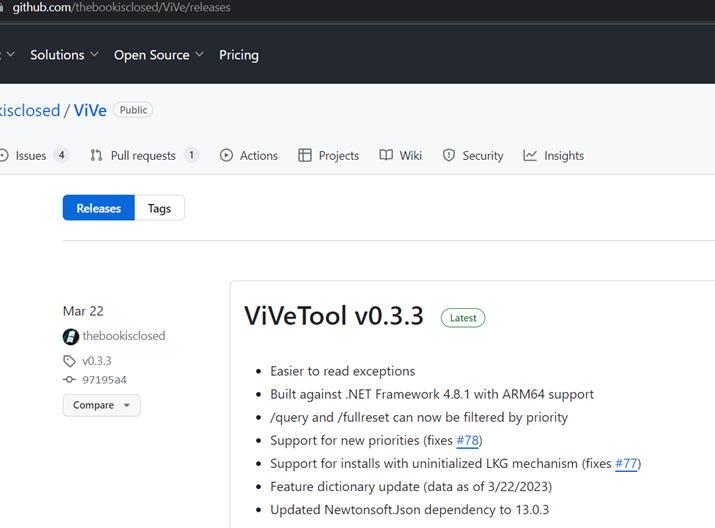715x528 pixels.
Task: Click the 'Updated Newtonsoft.Json dependency' line
Action: (409, 510)
